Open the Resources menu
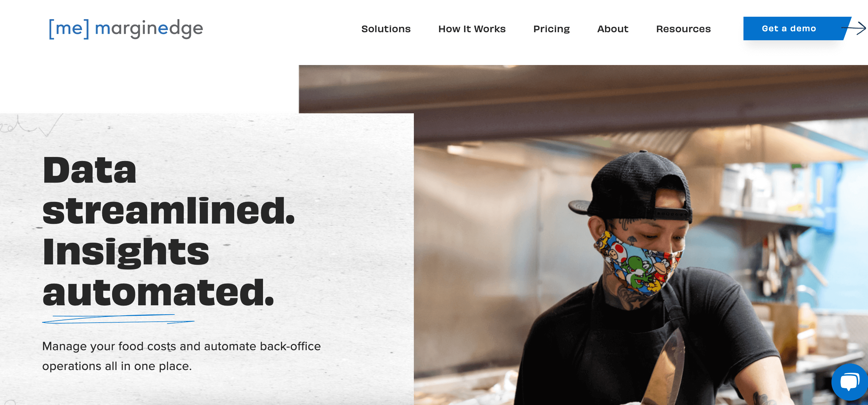 point(683,29)
